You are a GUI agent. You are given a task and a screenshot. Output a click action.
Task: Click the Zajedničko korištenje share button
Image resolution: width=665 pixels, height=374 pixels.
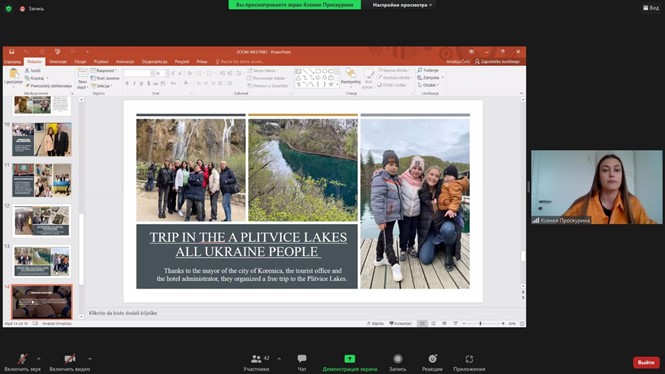[497, 62]
